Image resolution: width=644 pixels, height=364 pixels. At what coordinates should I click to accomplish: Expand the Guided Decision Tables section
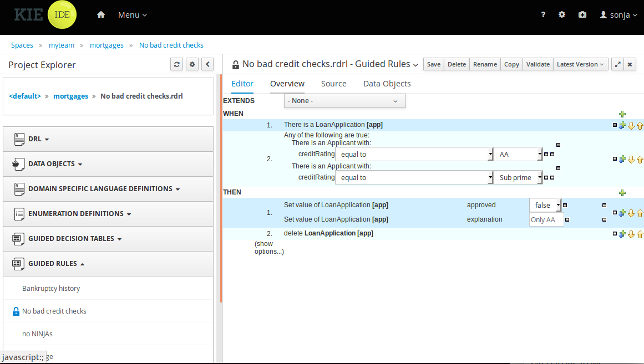tap(71, 239)
